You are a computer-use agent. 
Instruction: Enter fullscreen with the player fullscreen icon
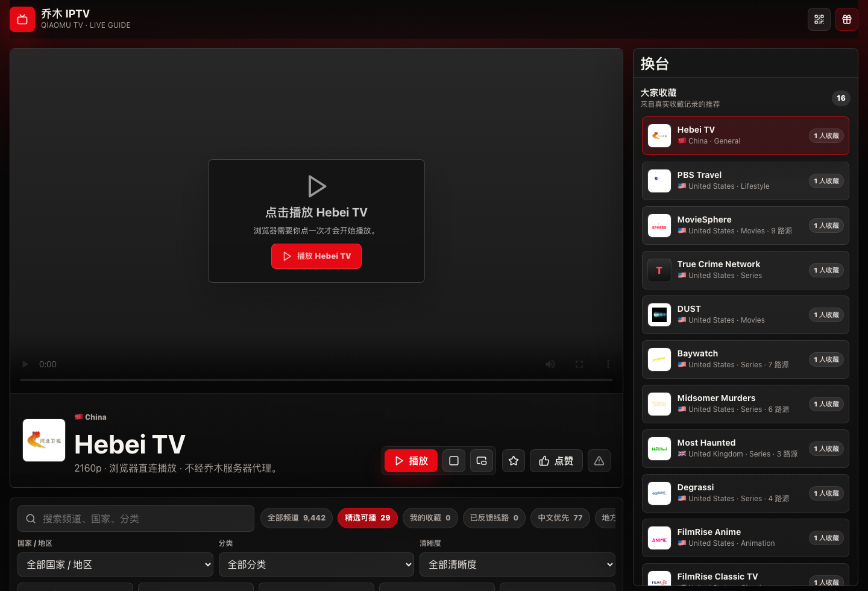click(579, 364)
